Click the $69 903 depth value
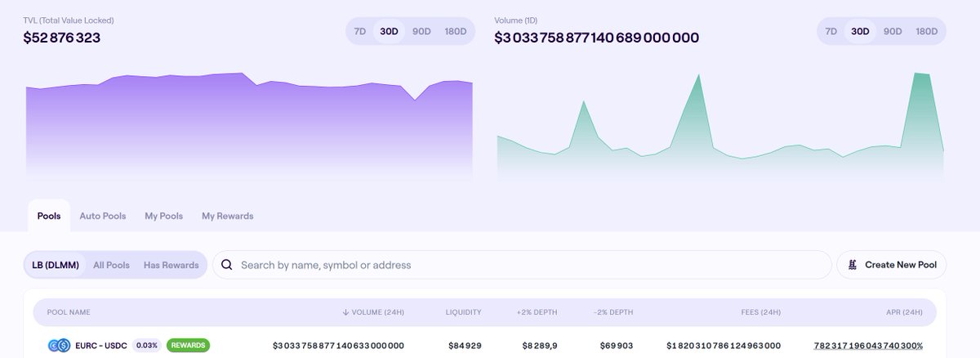Viewport: 980px width, 358px height. [617, 346]
